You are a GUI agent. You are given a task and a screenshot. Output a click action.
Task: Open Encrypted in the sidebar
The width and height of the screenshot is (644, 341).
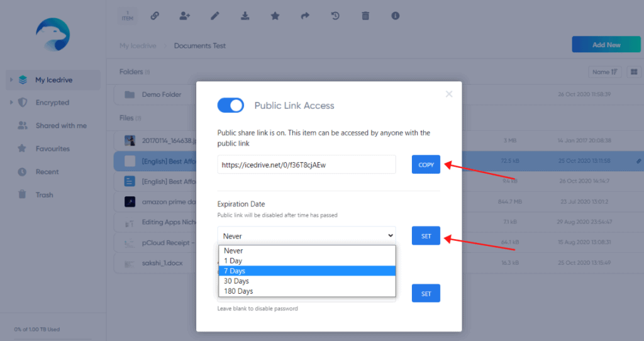[x=52, y=103]
